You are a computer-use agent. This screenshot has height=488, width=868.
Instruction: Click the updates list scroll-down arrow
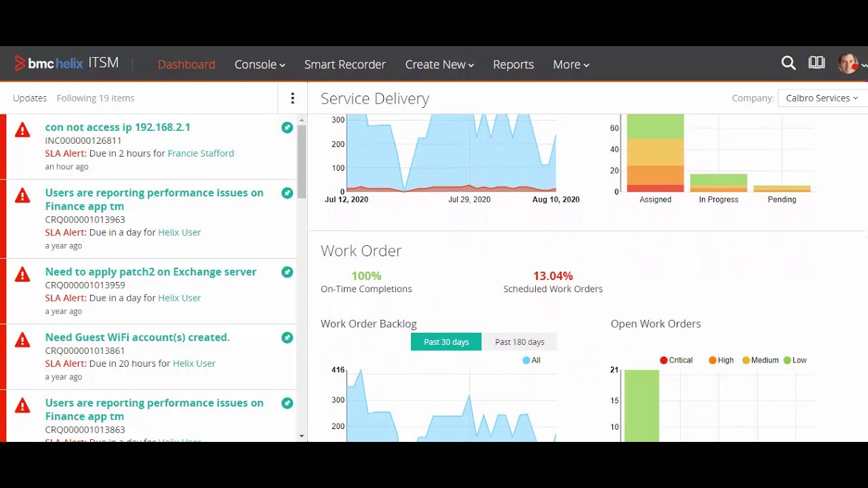(x=302, y=436)
